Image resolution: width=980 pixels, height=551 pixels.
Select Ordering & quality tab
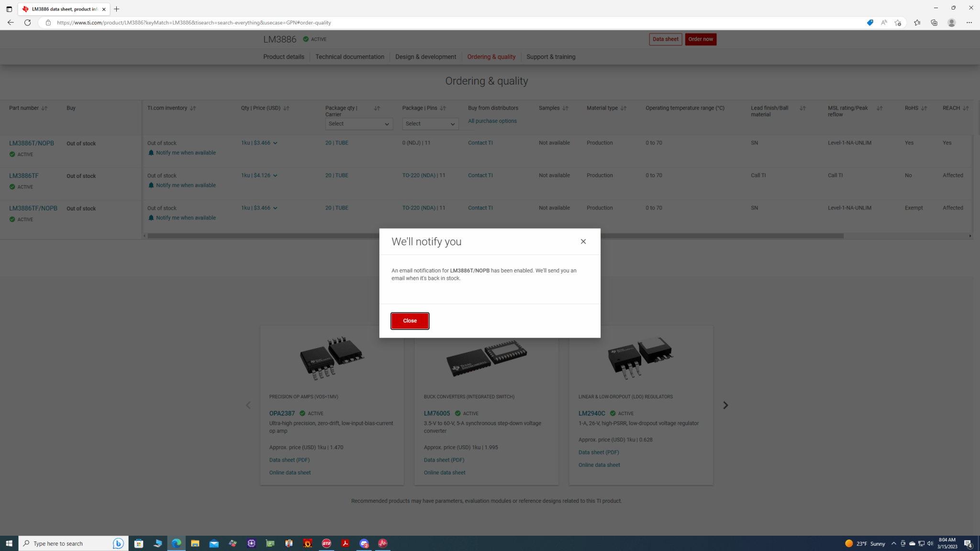(x=491, y=57)
